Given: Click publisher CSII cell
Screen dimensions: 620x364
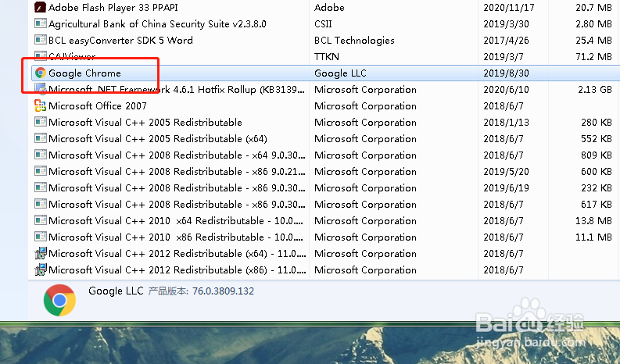Looking at the screenshot, I should click(323, 24).
